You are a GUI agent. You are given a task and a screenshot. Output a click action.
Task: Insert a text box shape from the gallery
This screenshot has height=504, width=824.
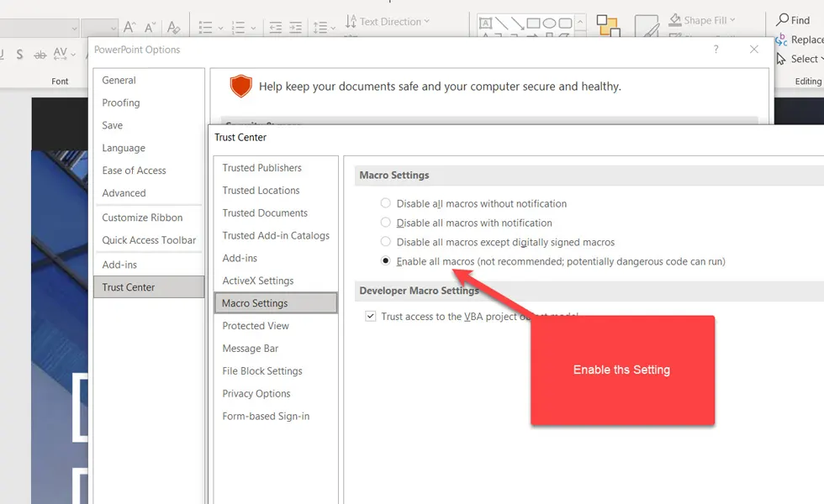(x=486, y=24)
